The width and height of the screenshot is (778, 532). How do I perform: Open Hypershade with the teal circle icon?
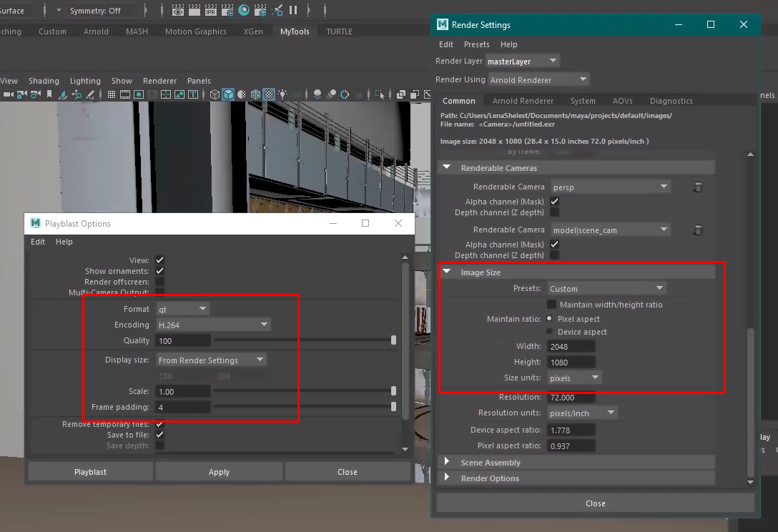[244, 11]
